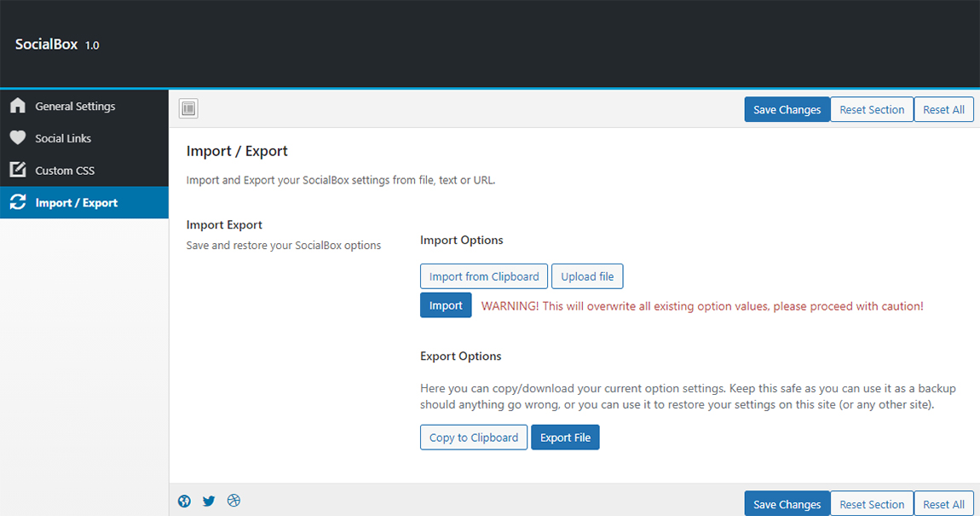Open Social Links via the heart icon
Screen dimensions: 980x516
(x=17, y=137)
